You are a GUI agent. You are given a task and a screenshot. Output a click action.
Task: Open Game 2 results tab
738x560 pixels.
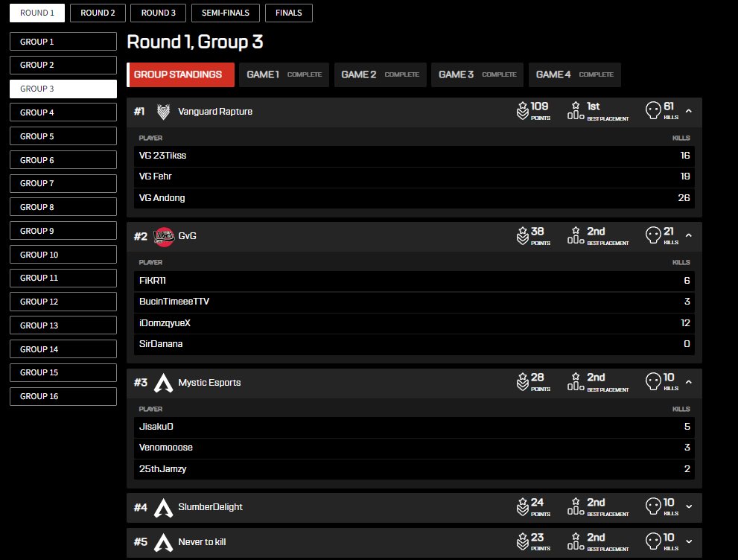pos(381,74)
